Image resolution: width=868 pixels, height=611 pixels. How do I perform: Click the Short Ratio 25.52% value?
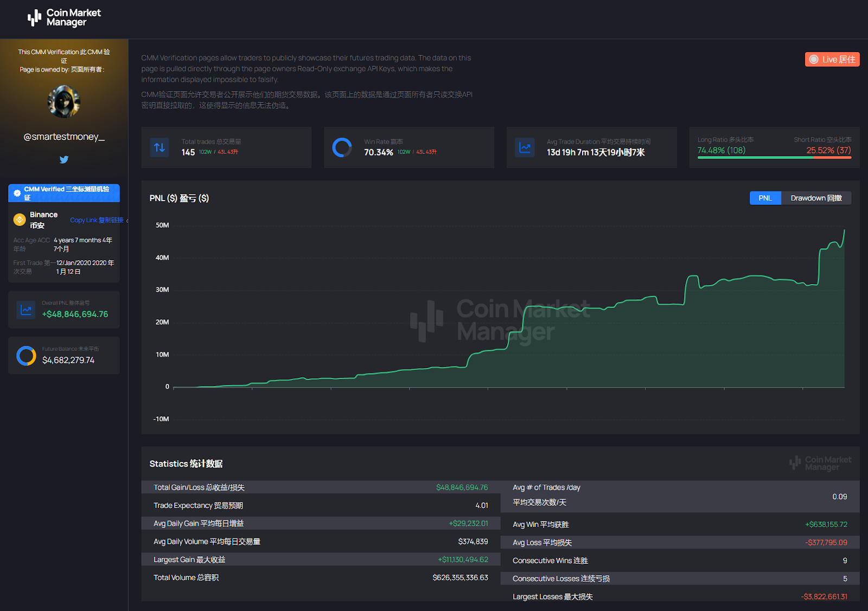828,150
